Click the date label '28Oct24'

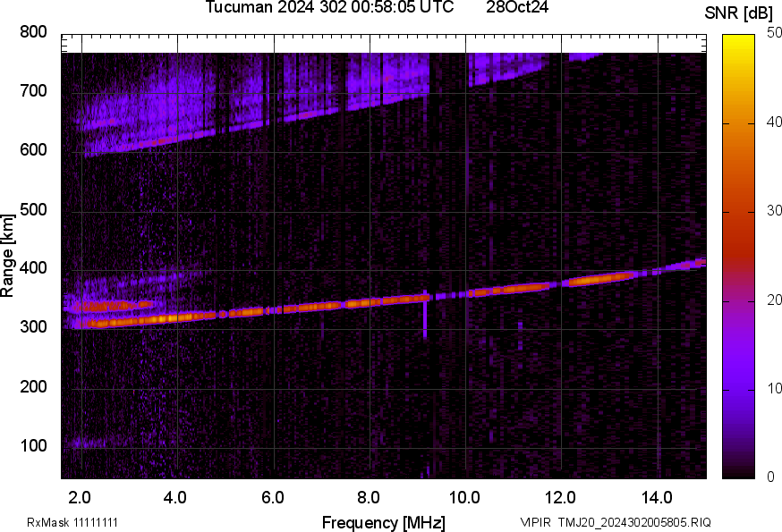[x=517, y=7]
